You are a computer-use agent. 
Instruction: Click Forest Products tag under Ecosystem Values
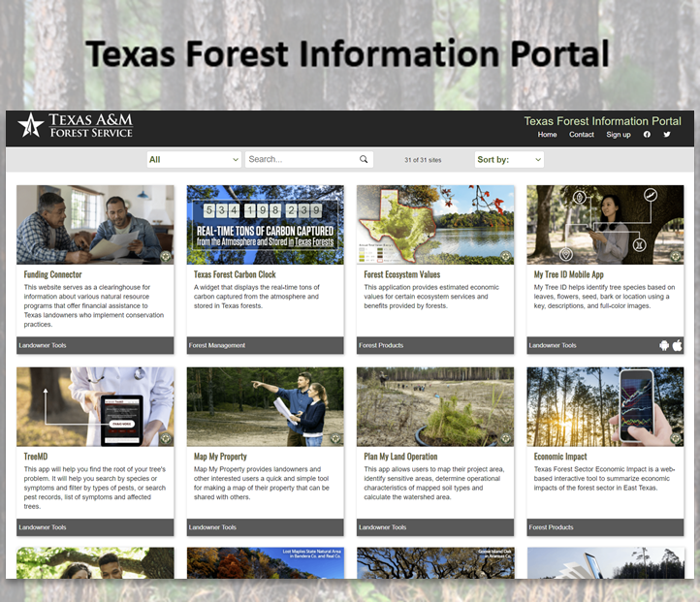(381, 345)
